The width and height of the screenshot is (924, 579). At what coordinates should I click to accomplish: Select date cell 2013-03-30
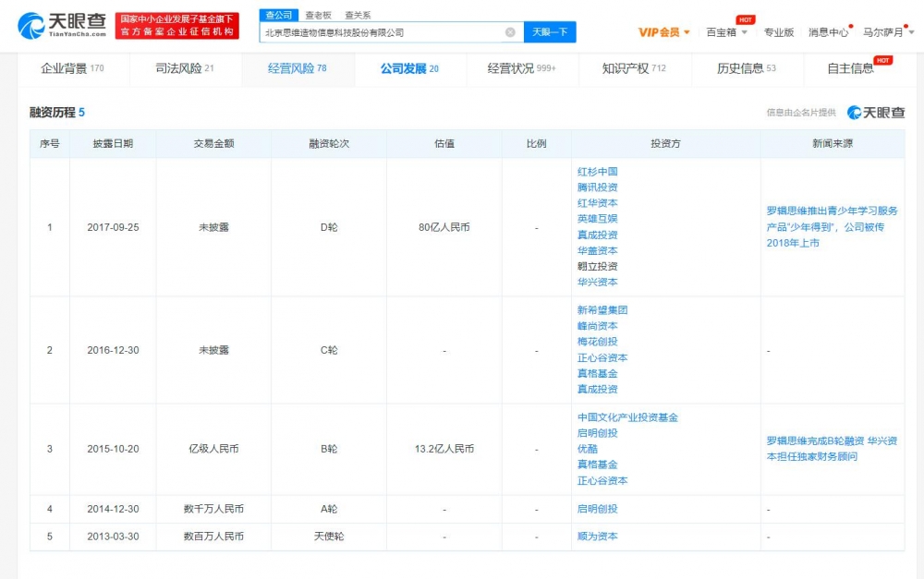click(113, 537)
